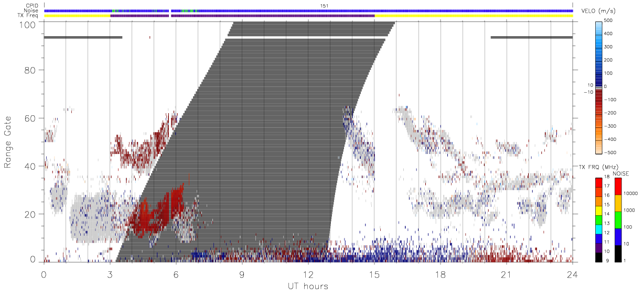Click the CPID value '151'

324,6
